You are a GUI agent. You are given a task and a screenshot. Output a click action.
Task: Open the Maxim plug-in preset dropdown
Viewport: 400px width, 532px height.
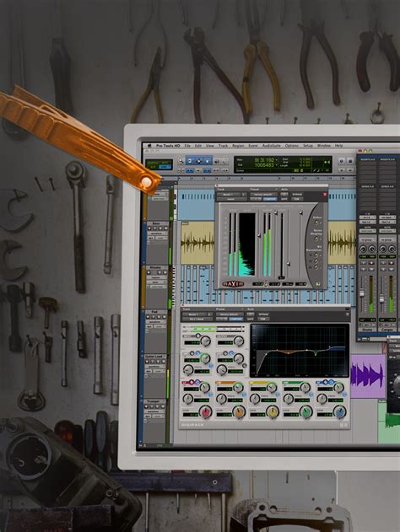pos(263,195)
